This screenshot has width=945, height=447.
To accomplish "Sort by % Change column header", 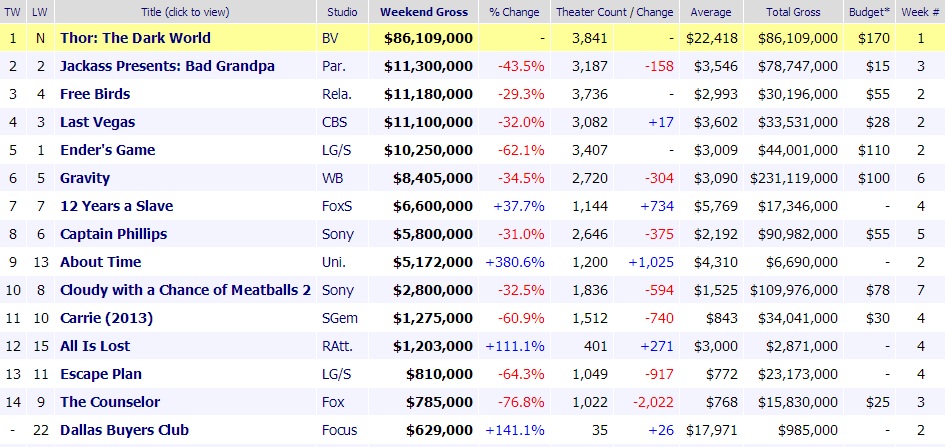I will coord(514,12).
